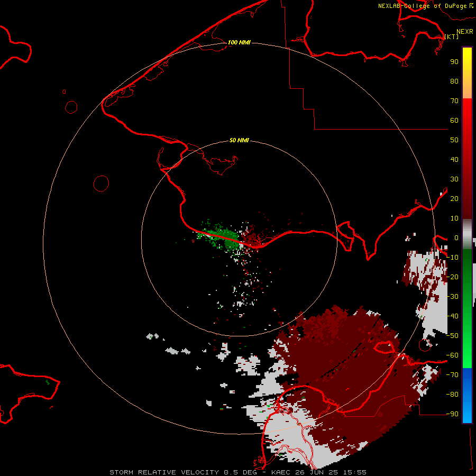Image resolution: width=476 pixels, height=476 pixels.
Task: Click the positive 20 scale value
Action: (454, 198)
